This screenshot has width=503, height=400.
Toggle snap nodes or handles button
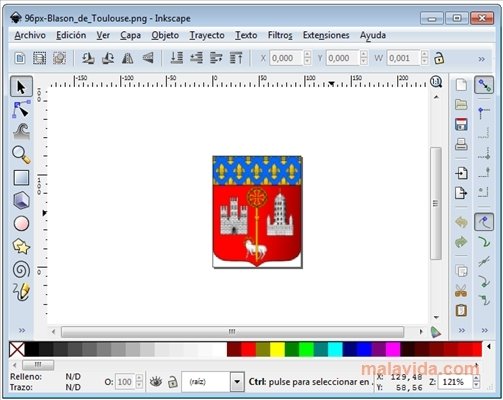tap(484, 222)
